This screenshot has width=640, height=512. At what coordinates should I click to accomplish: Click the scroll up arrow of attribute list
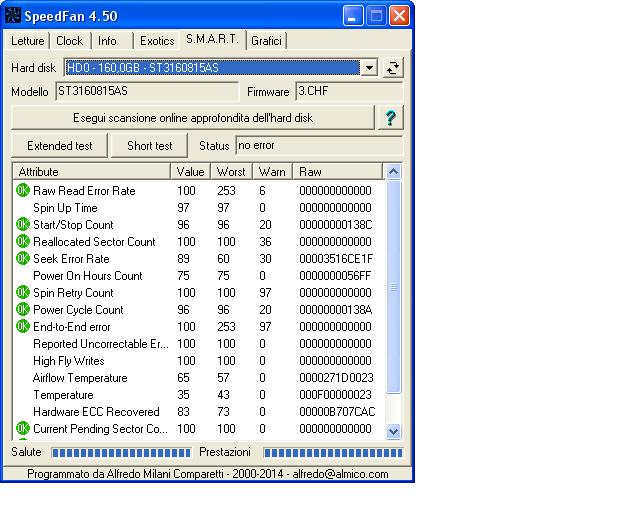pos(393,171)
